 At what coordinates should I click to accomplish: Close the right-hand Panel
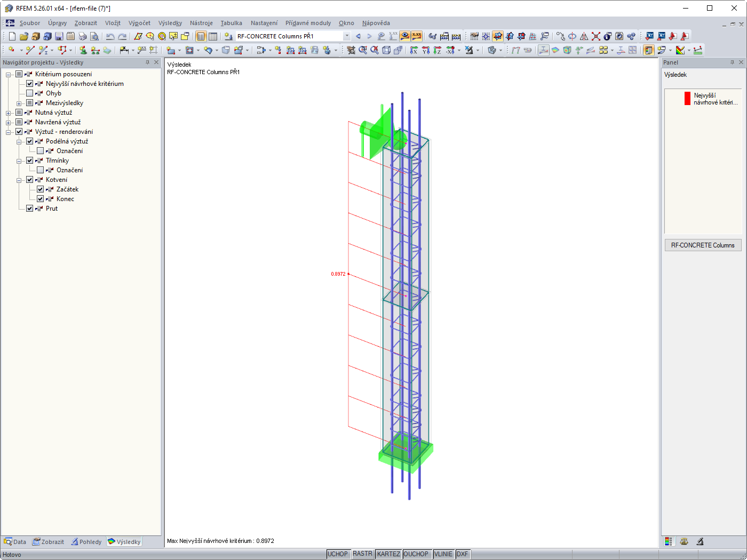741,62
